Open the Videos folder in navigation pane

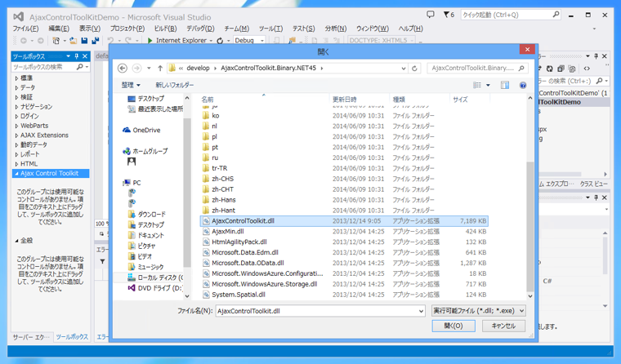(141, 256)
